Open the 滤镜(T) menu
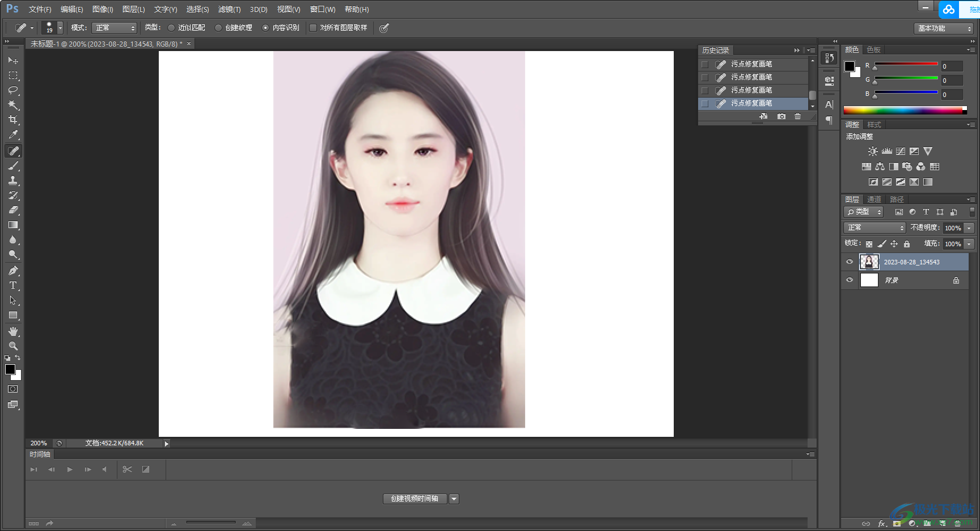Screen dimensions: 980x531 [x=229, y=10]
